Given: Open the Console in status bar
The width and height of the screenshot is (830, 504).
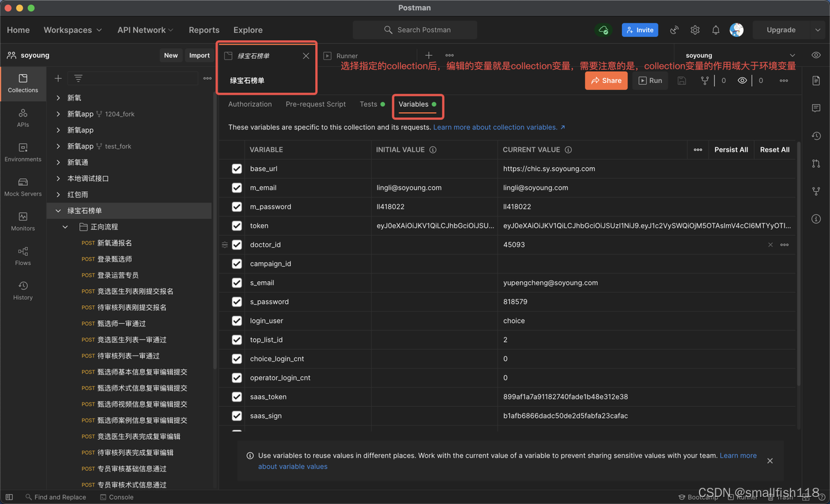Looking at the screenshot, I should coord(117,497).
